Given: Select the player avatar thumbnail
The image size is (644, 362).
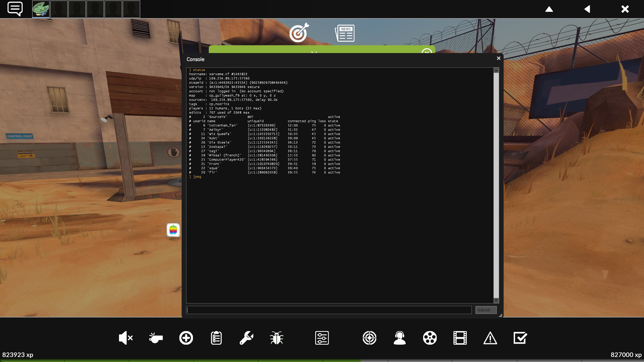Looking at the screenshot, I should [x=41, y=9].
